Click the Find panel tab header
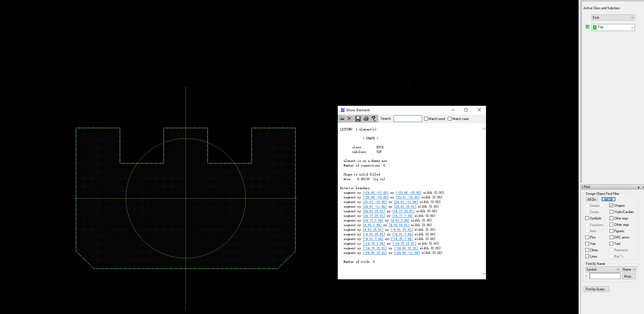This screenshot has width=644, height=314. (x=587, y=187)
